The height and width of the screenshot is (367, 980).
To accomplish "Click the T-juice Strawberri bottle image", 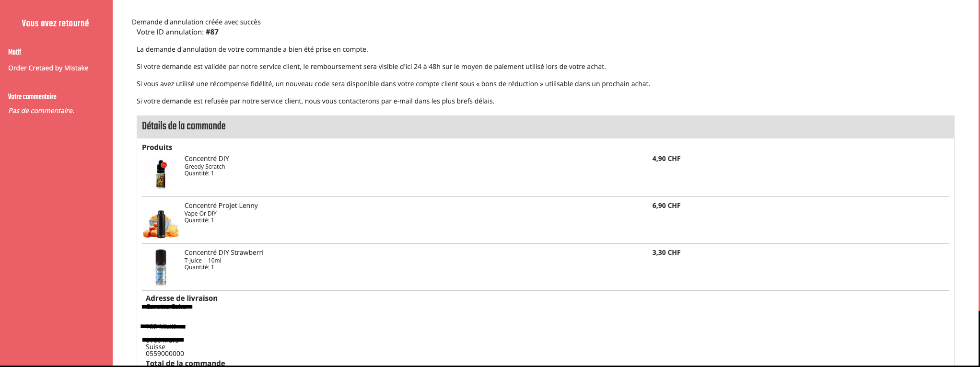I will tap(161, 267).
